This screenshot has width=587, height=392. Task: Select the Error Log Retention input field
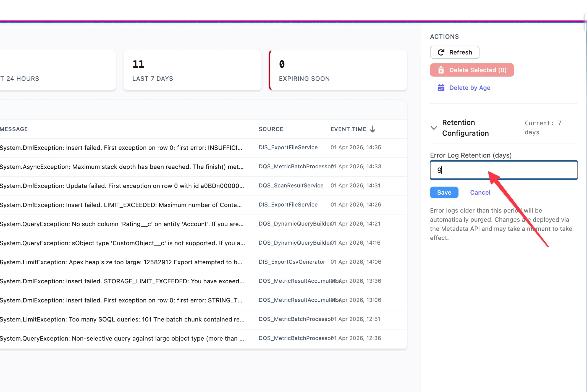pos(503,170)
